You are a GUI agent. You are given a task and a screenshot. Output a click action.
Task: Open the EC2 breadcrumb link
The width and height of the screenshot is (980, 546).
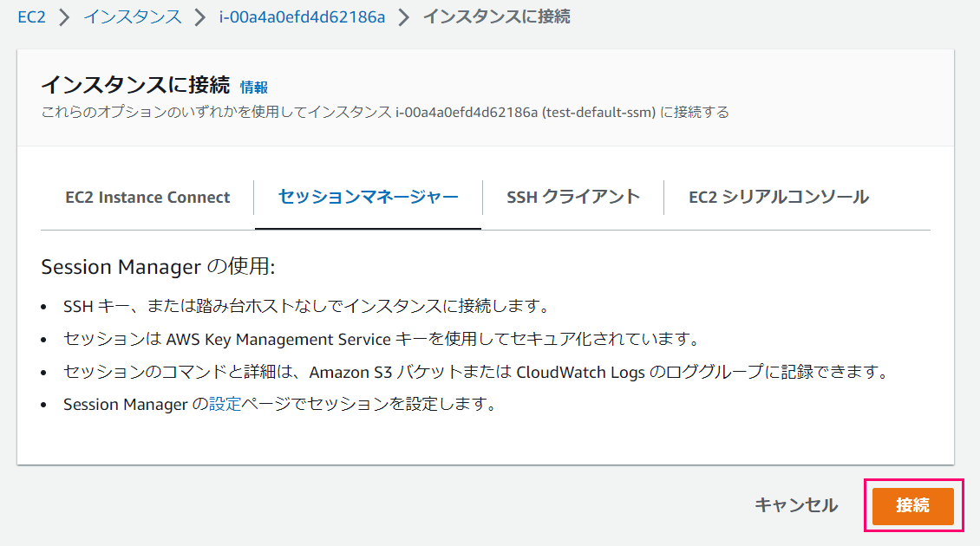click(31, 16)
